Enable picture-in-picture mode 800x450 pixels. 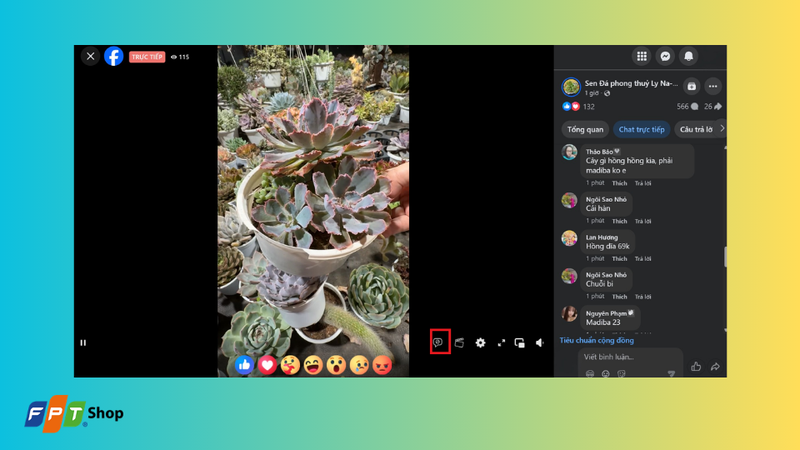click(519, 343)
